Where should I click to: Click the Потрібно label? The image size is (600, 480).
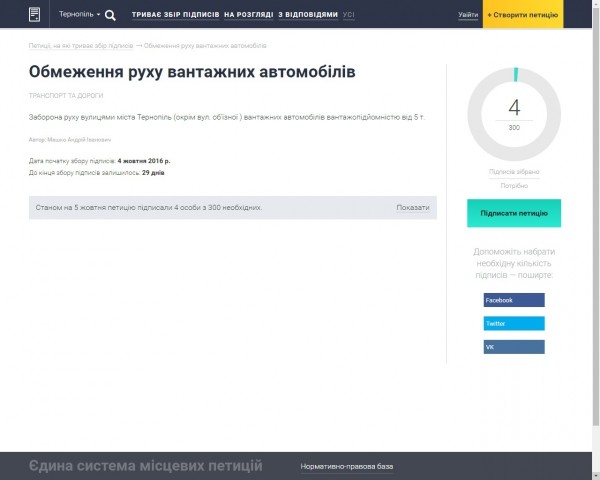tap(514, 186)
